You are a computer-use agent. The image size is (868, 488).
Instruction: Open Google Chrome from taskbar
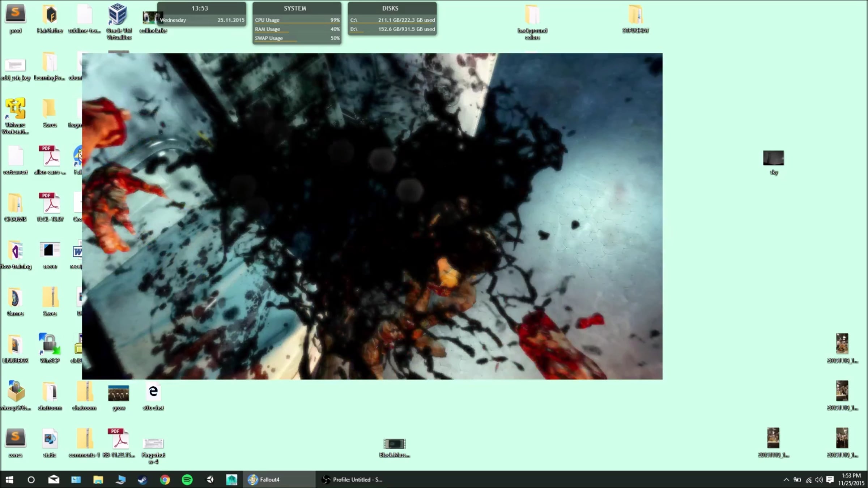[x=165, y=480]
